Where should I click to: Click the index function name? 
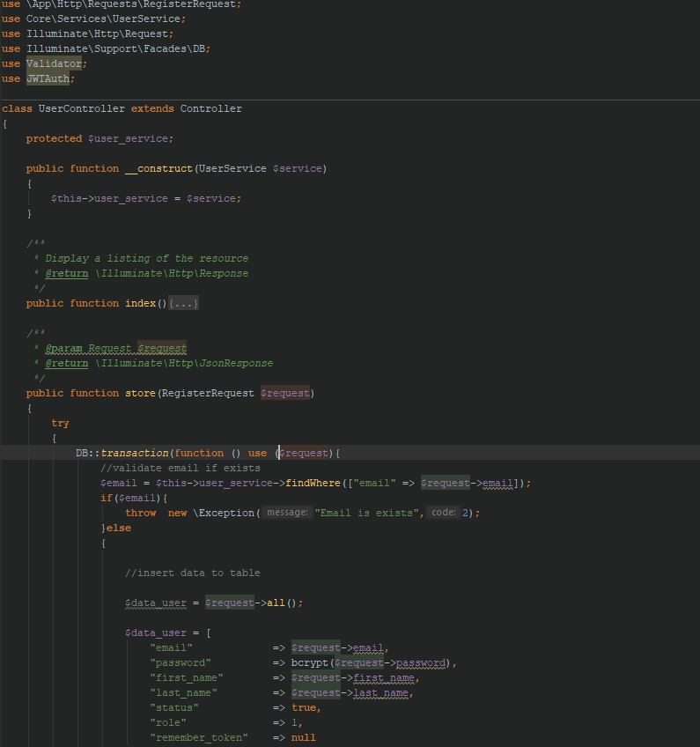tap(141, 303)
